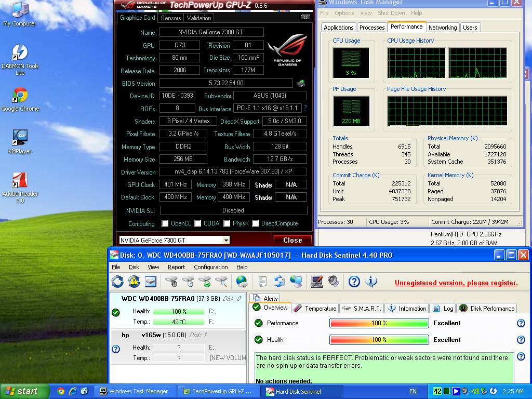Screen dimensions: 532x399
Task: Click the BIOS chip icon next to BIOS Version
Action: point(300,83)
